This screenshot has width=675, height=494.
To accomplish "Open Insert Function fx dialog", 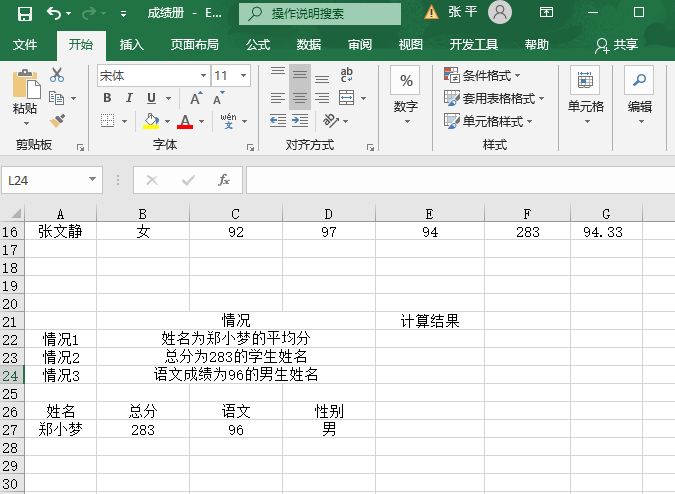I will tap(224, 180).
